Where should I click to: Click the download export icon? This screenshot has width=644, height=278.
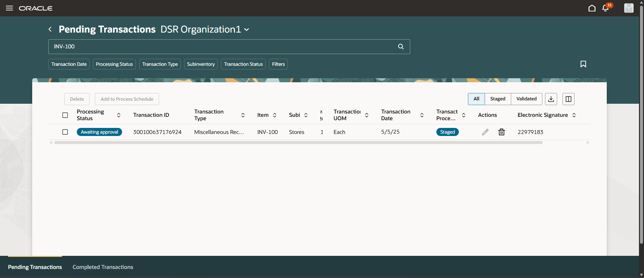[551, 99]
